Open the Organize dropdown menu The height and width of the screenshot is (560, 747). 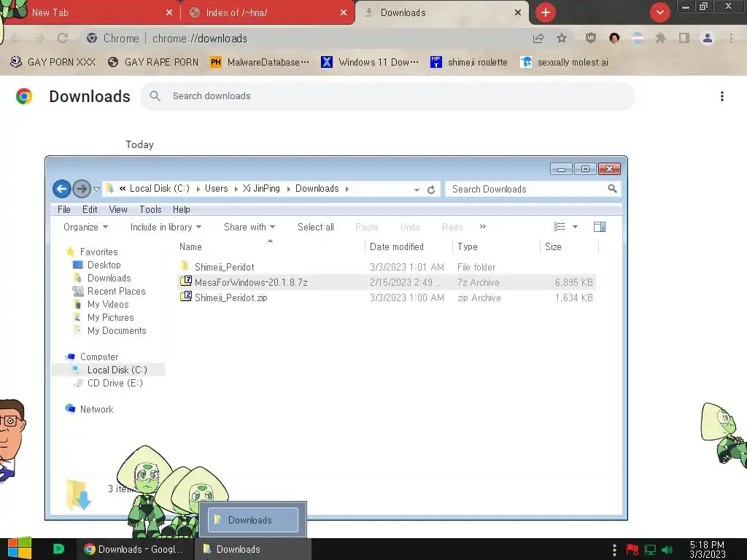pyautogui.click(x=86, y=227)
